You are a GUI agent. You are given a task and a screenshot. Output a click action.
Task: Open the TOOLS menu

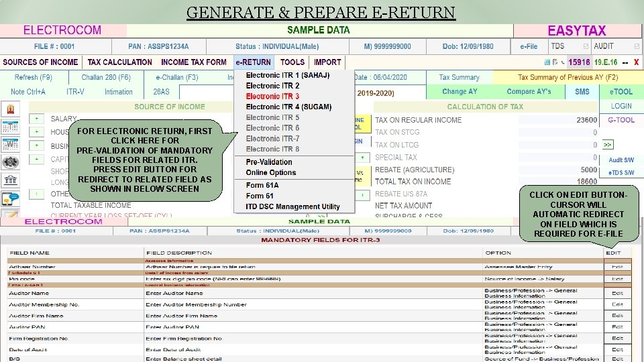292,62
